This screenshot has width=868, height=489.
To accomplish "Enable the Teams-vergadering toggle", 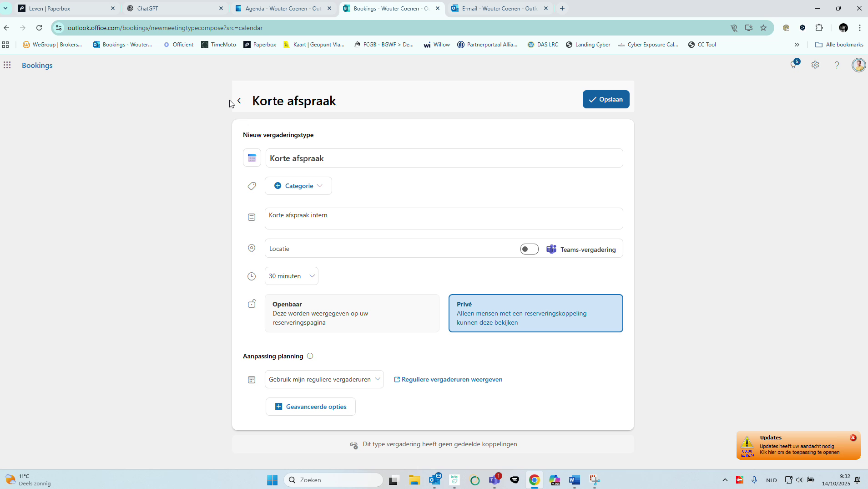I will (529, 249).
